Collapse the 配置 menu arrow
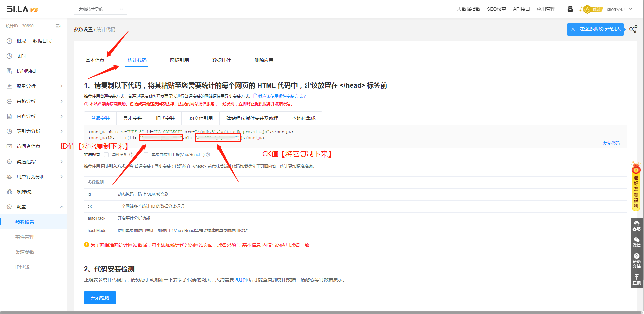The image size is (644, 314). (x=62, y=207)
